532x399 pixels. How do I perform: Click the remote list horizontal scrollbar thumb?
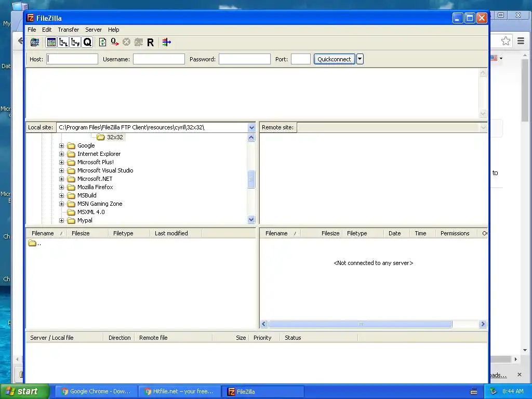(361, 324)
